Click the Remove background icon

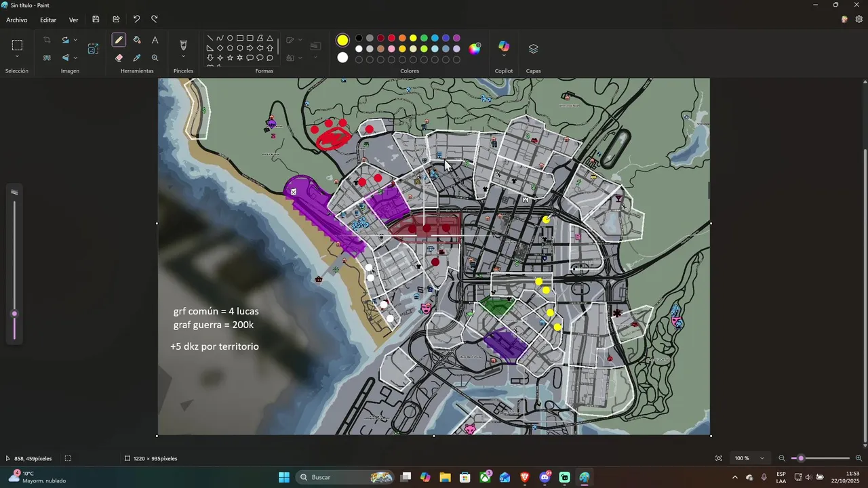point(47,58)
